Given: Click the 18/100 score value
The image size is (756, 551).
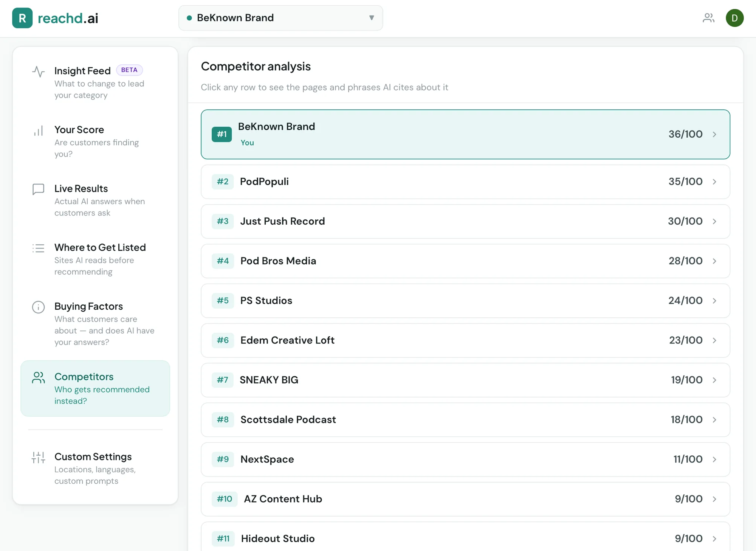Looking at the screenshot, I should click(686, 420).
